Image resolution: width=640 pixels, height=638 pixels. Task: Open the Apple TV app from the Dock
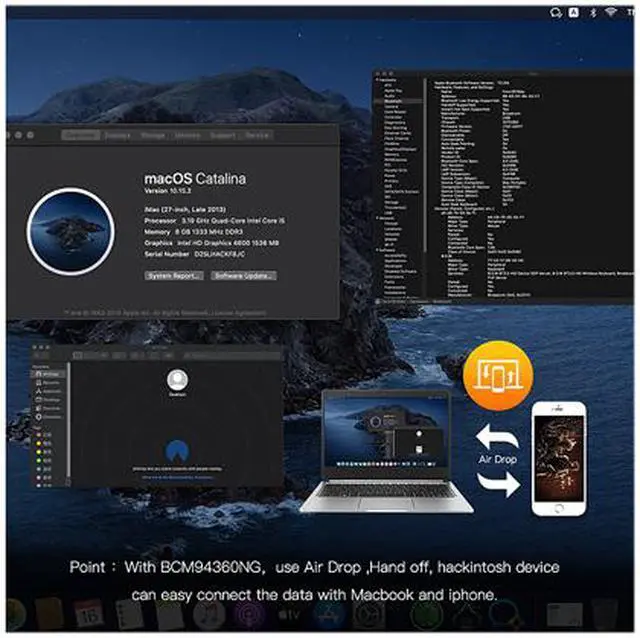click(289, 615)
